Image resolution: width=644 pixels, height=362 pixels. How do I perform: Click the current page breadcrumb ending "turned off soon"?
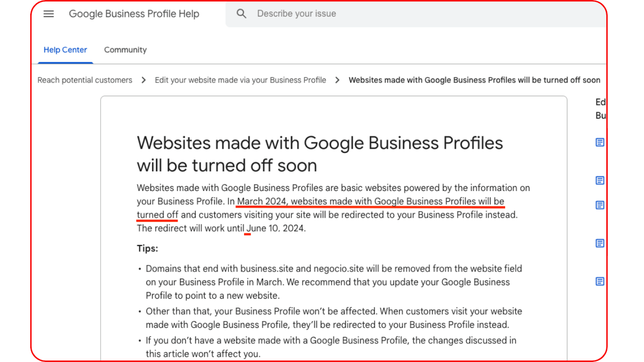pos(474,80)
